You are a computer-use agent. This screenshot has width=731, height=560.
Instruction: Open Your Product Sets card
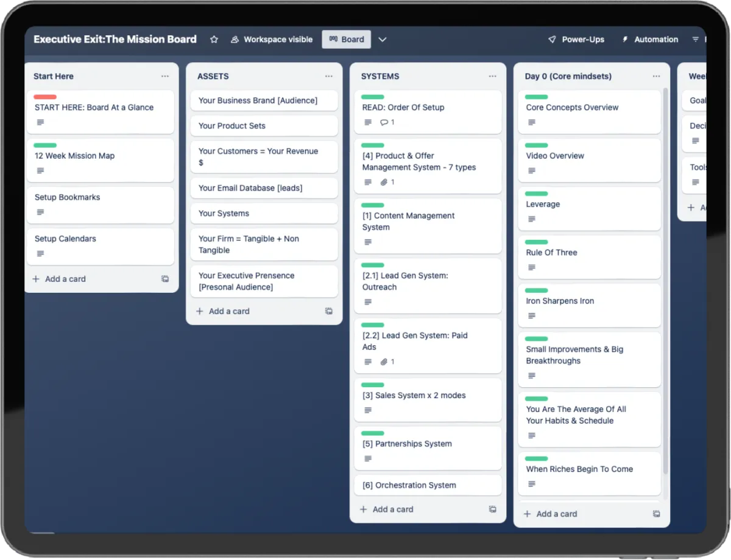pyautogui.click(x=264, y=126)
